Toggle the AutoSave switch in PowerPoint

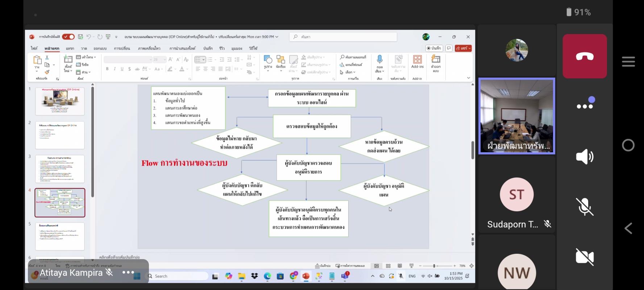coord(68,37)
